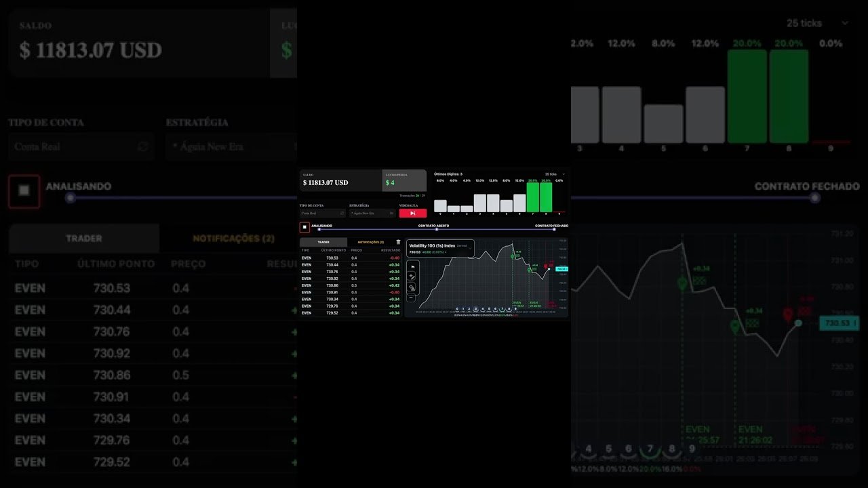Click the CONTRATO FECHADO progress node in center panel
Image resolution: width=868 pixels, height=488 pixels.
click(554, 229)
